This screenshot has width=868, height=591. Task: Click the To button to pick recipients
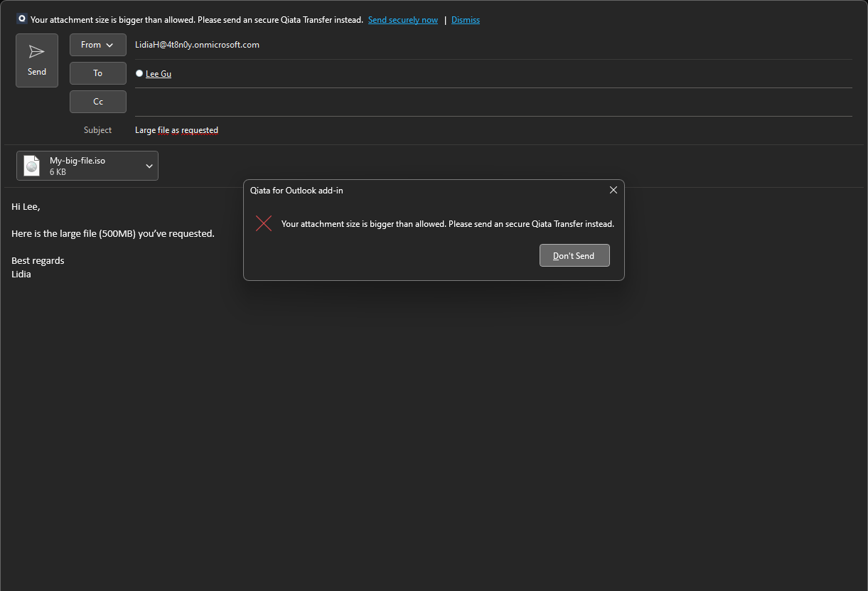tap(97, 73)
